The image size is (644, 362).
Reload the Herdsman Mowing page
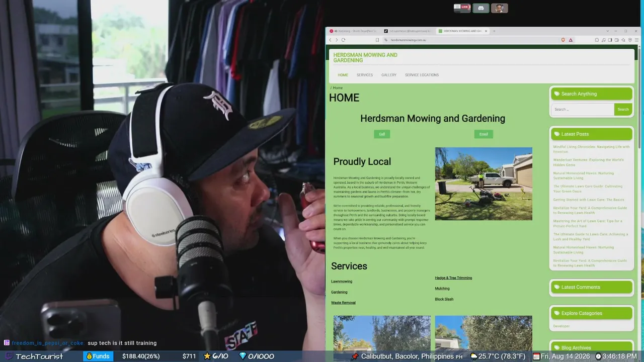343,40
